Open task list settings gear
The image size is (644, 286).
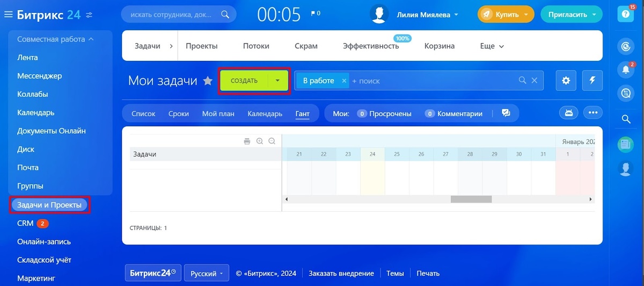(566, 81)
